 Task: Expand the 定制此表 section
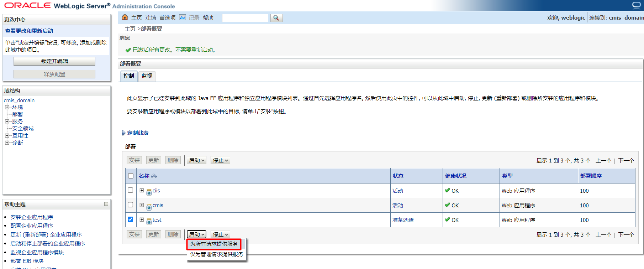point(124,133)
